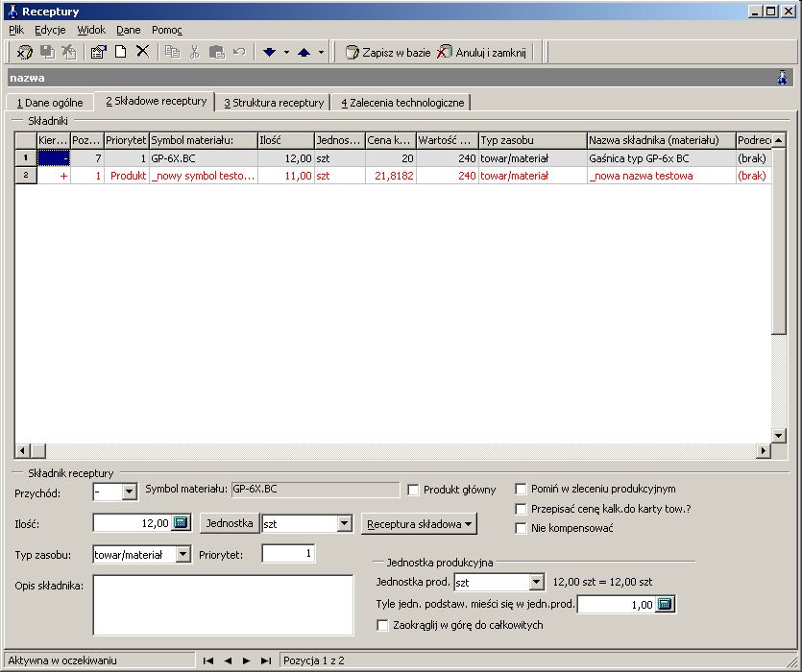Click the Typ zasobu column header

coord(532,140)
